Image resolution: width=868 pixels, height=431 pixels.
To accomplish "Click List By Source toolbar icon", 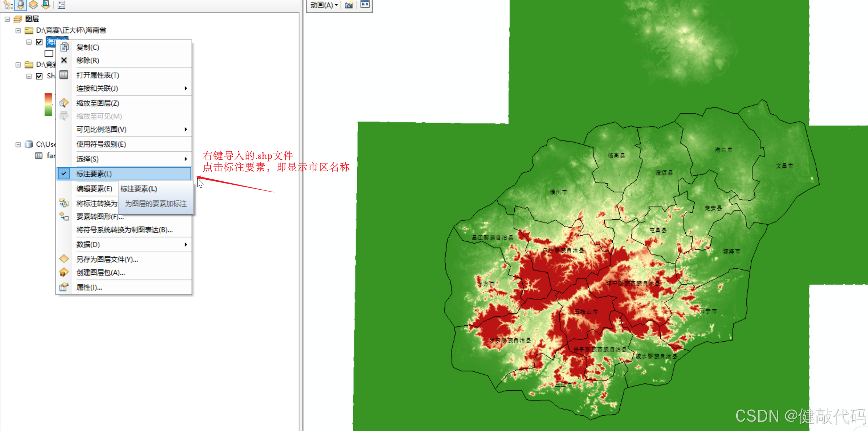I will [x=21, y=5].
